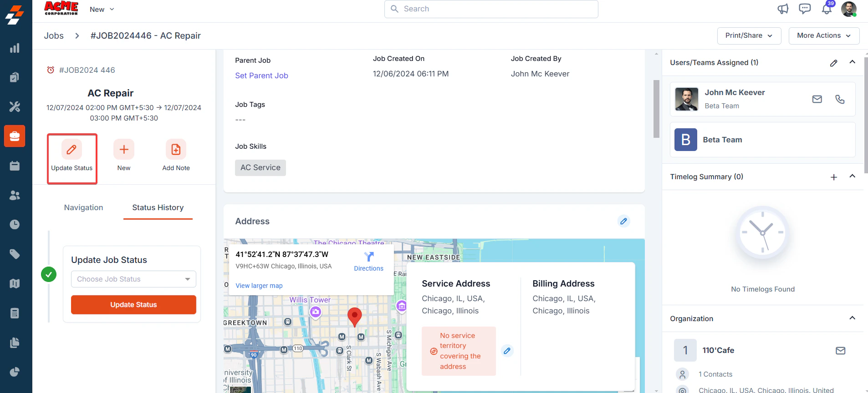Click the Add Note icon
The image size is (868, 393).
[x=176, y=149]
